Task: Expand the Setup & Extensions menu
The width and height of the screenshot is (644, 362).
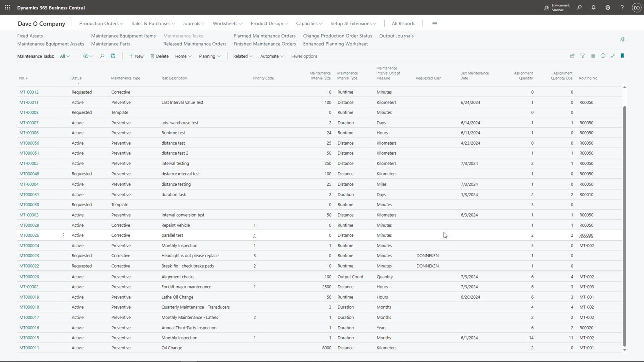Action: tap(354, 23)
